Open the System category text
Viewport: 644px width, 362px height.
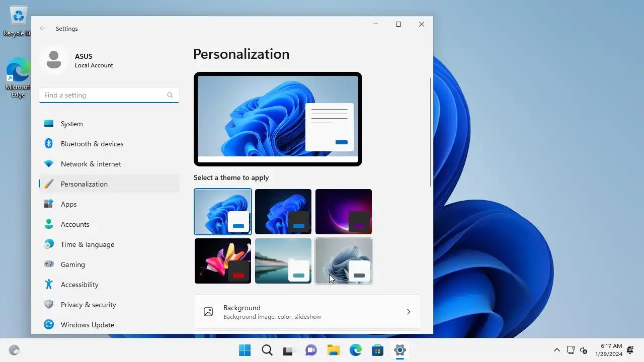pyautogui.click(x=72, y=124)
